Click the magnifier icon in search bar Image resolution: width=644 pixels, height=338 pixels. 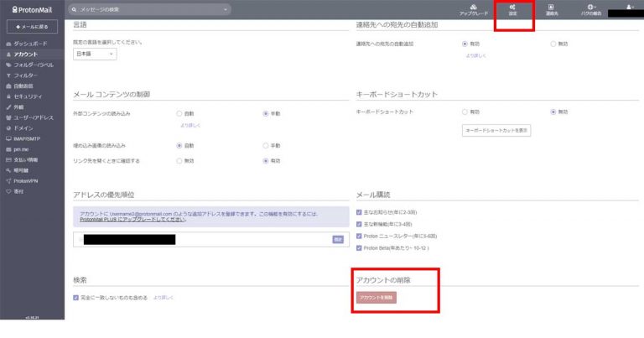pos(76,9)
